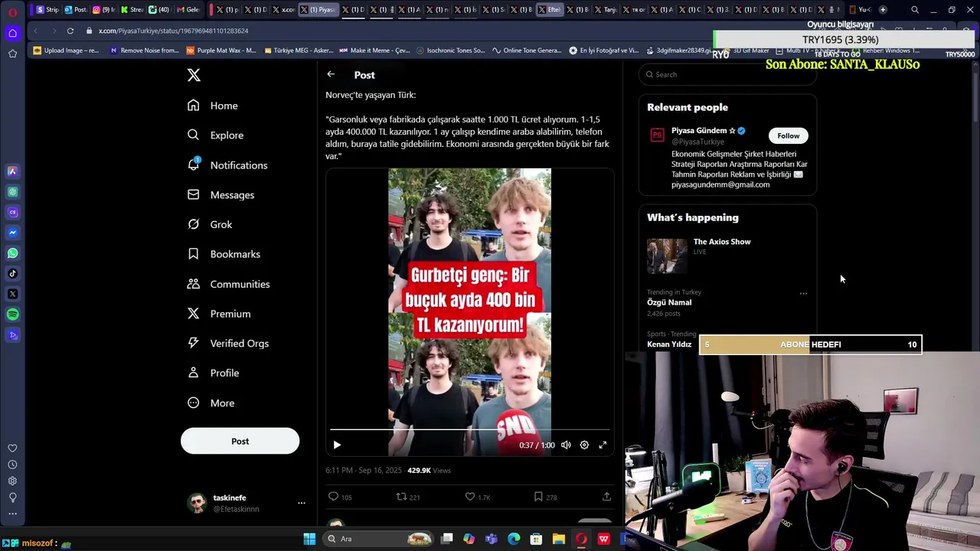The height and width of the screenshot is (551, 980).
Task: Click the X logo in the sidebar
Action: point(194,75)
